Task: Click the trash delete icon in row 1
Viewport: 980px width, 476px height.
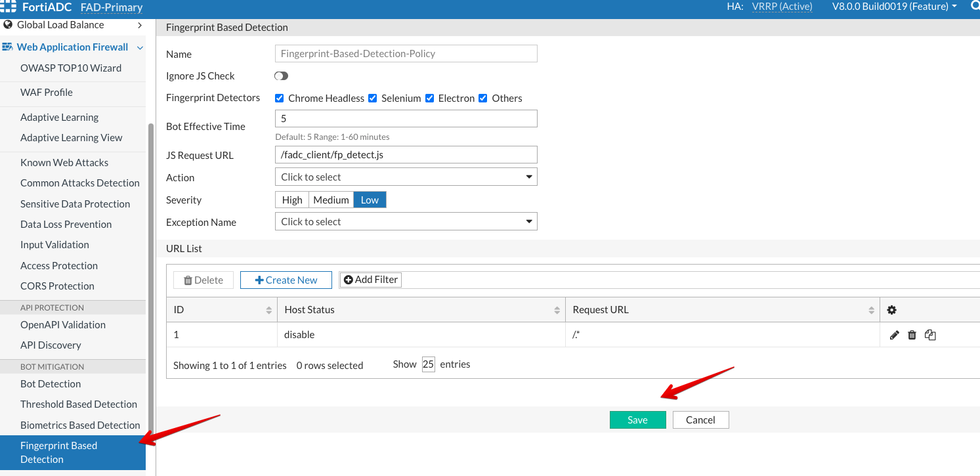Action: [912, 335]
